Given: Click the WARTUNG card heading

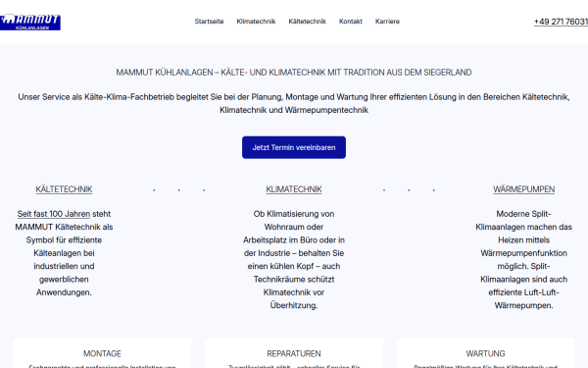Looking at the screenshot, I should coord(486,353).
